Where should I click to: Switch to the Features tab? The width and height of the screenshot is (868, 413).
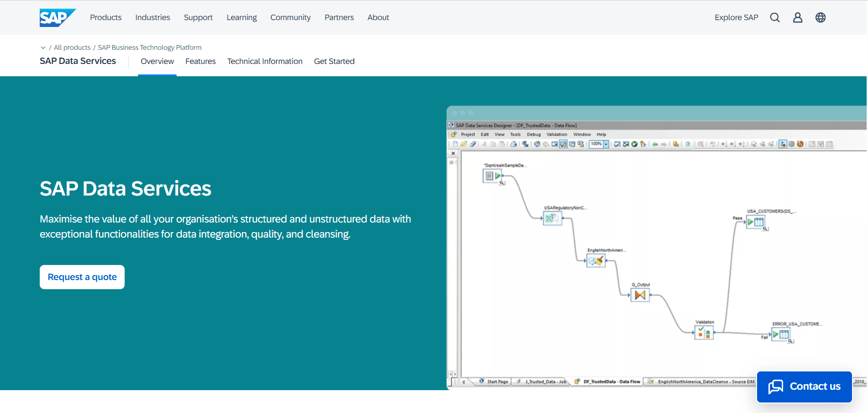point(200,61)
